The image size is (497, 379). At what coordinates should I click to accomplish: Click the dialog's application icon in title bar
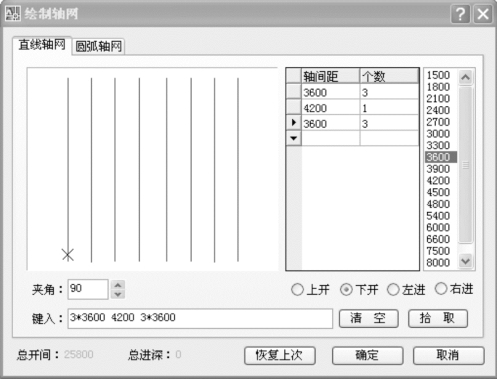click(13, 14)
